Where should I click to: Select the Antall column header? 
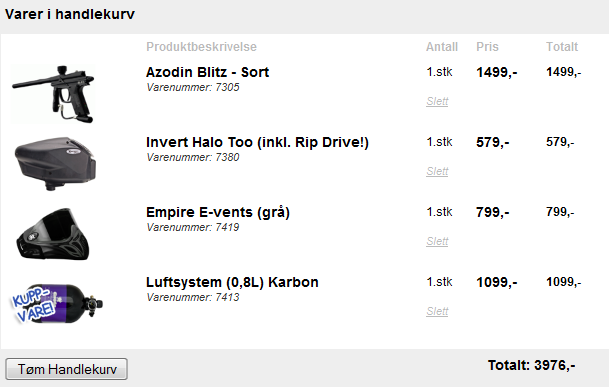[x=442, y=47]
